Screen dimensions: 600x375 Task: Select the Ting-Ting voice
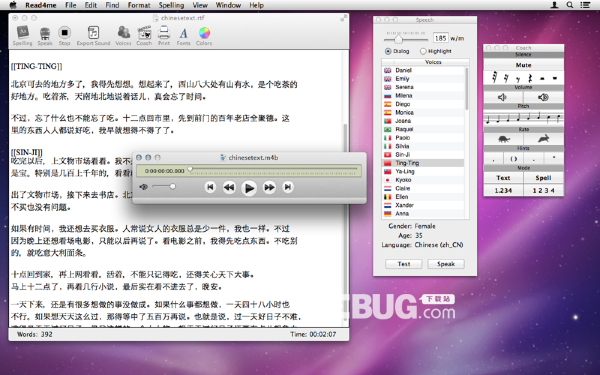point(423,163)
